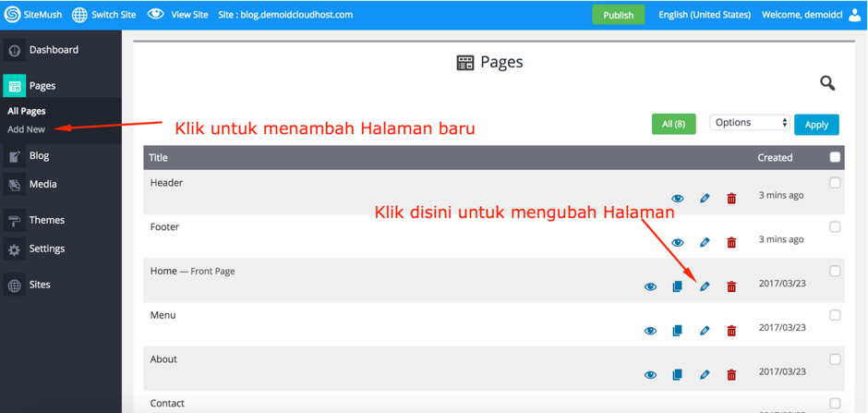Click Add New to create a page
Image resolution: width=868 pixels, height=413 pixels.
point(27,129)
